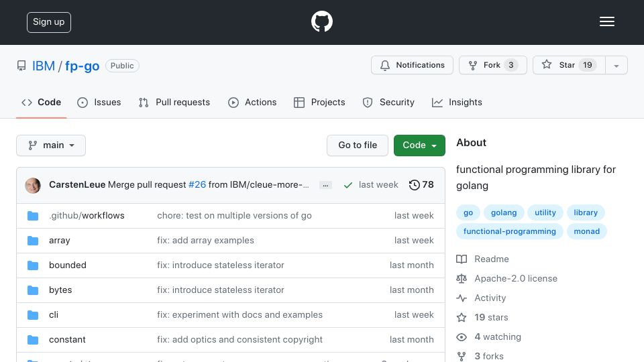Viewport: 644px width, 362px height.
Task: Click the Sign up button
Action: [x=49, y=22]
